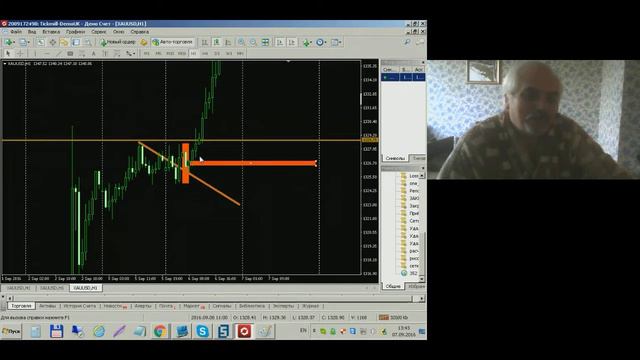This screenshot has height=360, width=640.
Task: Open the Торговля terminal tab
Action: point(21,306)
